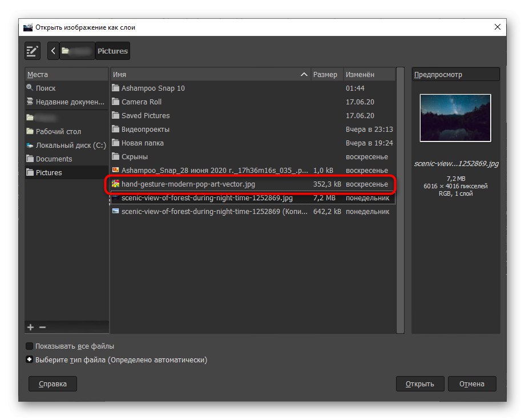Select the Видеопроекты folder
525x420 pixels.
tap(253, 130)
